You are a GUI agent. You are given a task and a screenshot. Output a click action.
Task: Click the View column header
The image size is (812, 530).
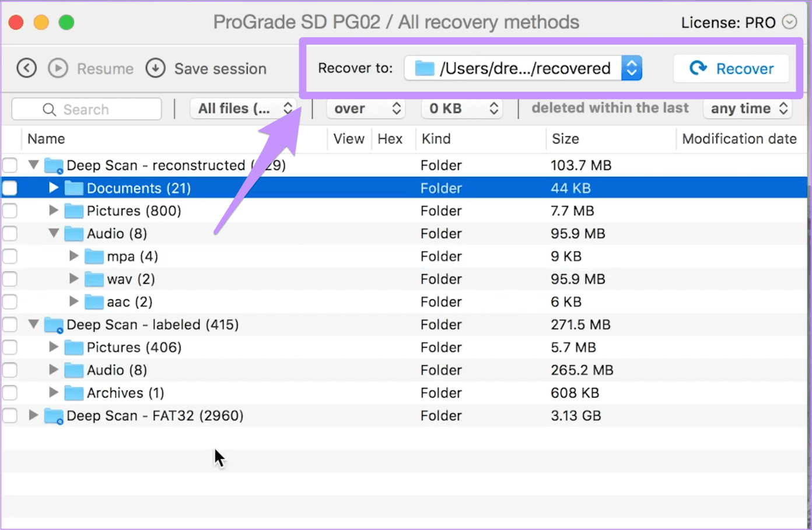click(349, 139)
